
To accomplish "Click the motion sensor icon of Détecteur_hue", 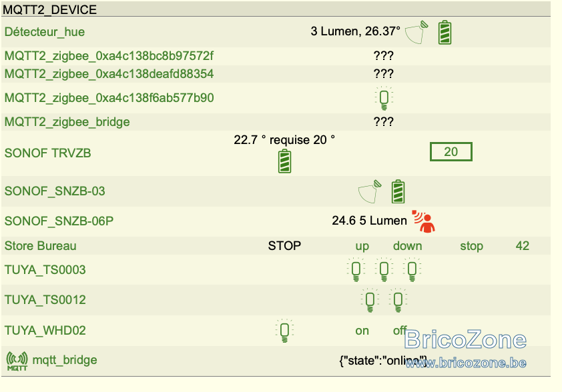I will [x=416, y=32].
